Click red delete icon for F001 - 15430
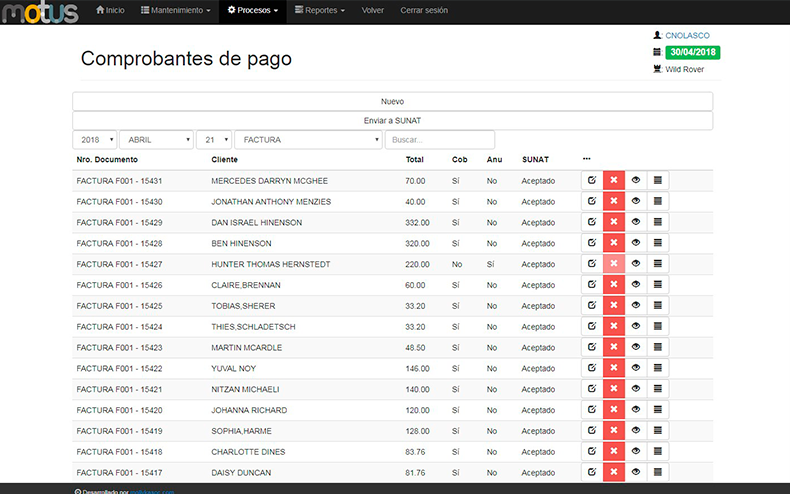This screenshot has height=494, width=790. click(614, 202)
